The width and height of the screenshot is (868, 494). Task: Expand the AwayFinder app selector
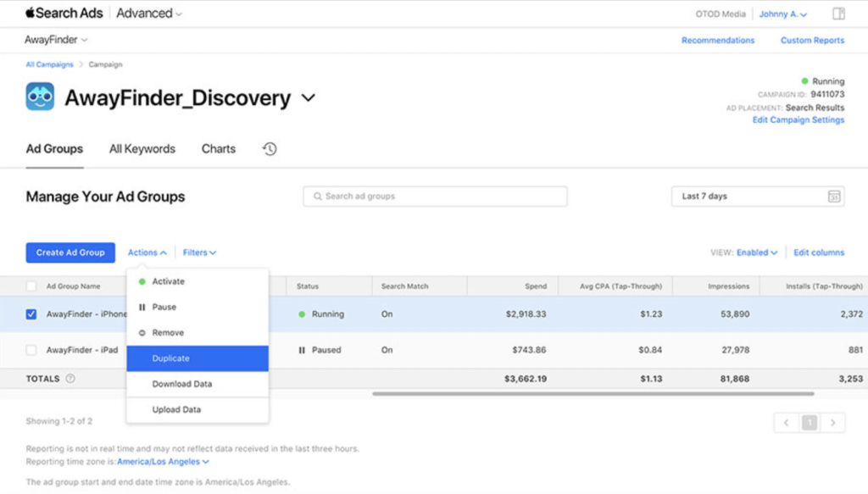click(56, 40)
